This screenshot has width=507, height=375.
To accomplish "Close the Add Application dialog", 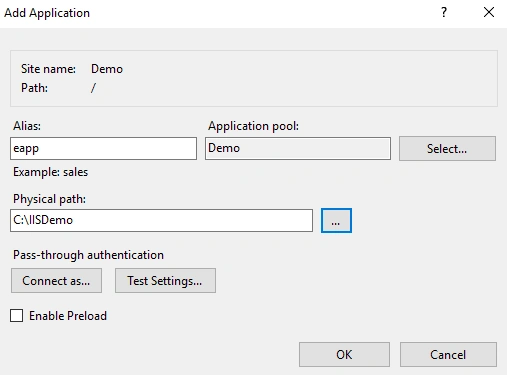I will click(489, 13).
